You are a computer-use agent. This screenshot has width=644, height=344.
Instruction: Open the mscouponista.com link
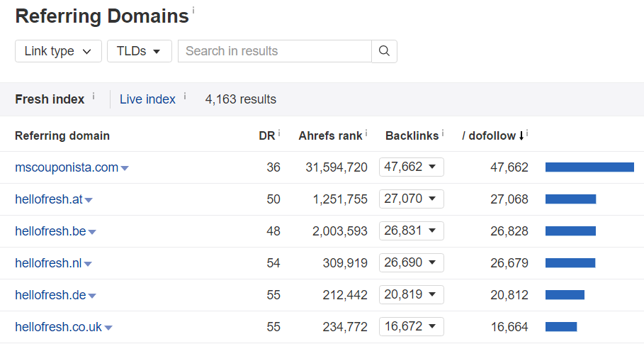click(x=67, y=167)
